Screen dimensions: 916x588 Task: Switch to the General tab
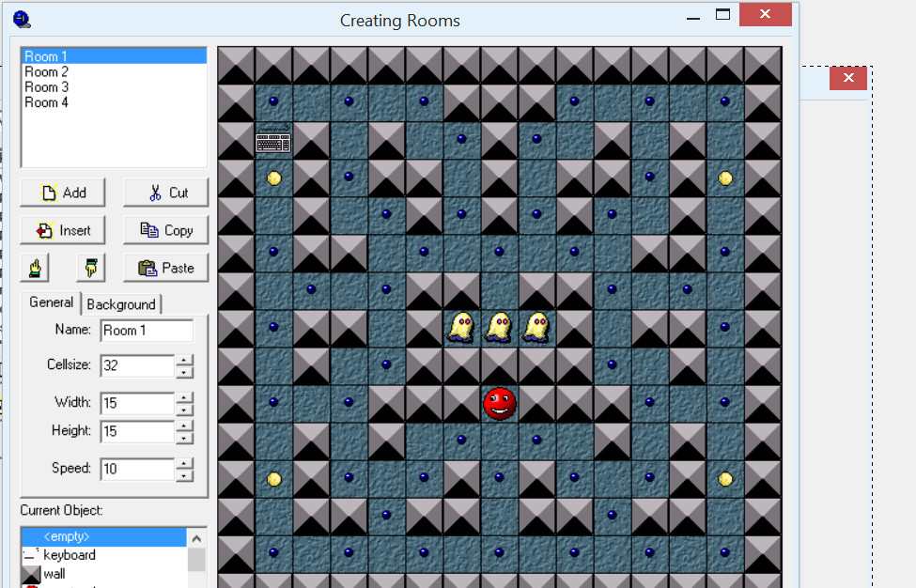point(51,302)
